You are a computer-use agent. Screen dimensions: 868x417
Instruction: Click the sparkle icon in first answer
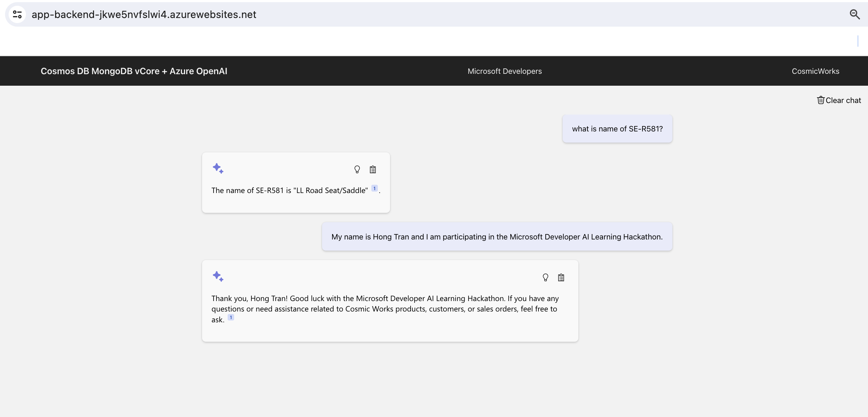click(218, 168)
